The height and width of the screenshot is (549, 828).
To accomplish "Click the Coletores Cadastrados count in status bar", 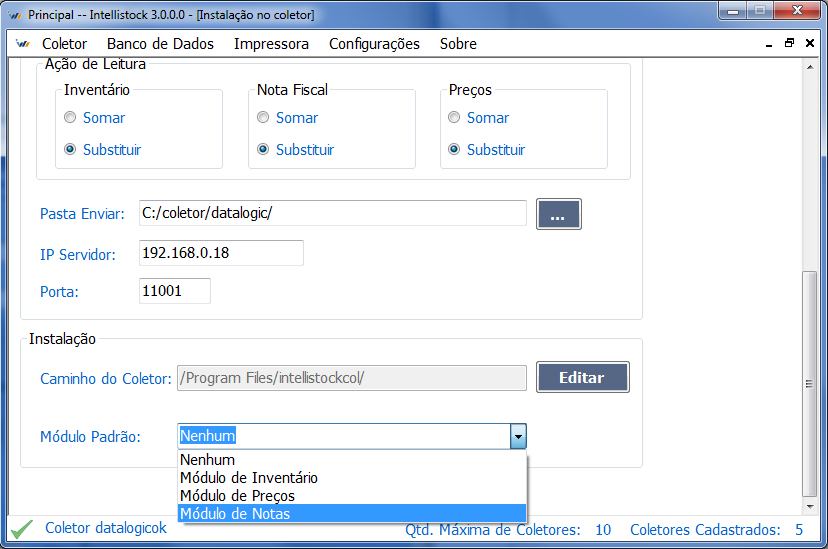I will [x=799, y=529].
